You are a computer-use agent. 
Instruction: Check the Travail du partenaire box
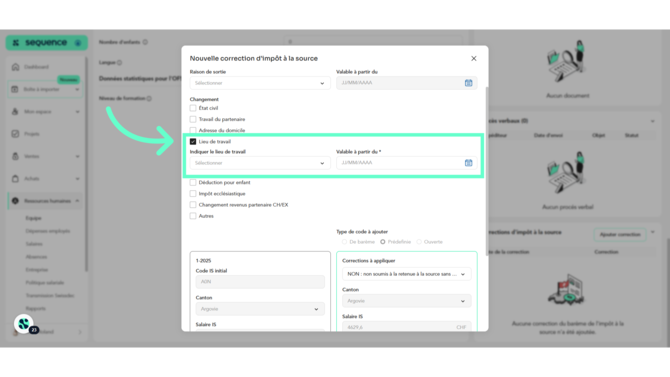pos(193,119)
